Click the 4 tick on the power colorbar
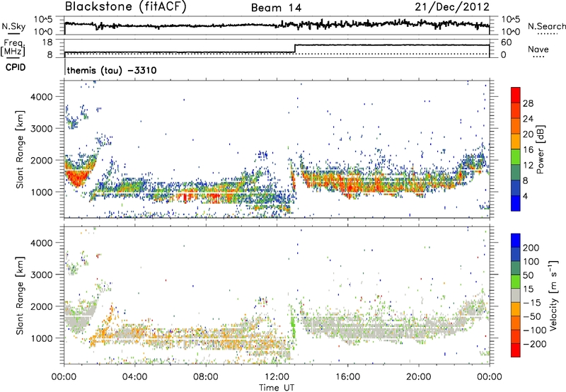Viewport: 566px width, 392px height. coord(526,196)
